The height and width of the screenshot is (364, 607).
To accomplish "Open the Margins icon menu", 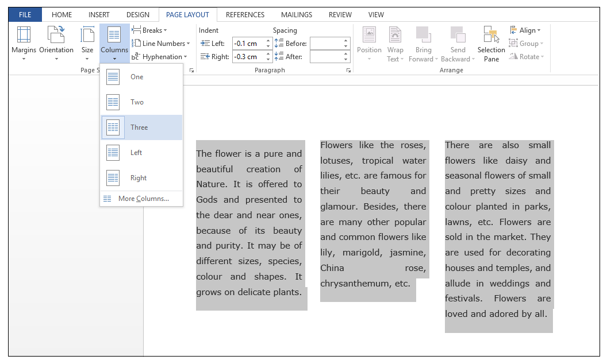I will click(24, 35).
